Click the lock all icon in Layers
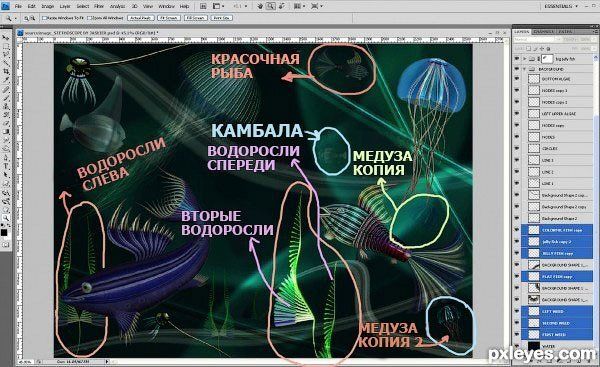Image resolution: width=600 pixels, height=367 pixels. (548, 49)
